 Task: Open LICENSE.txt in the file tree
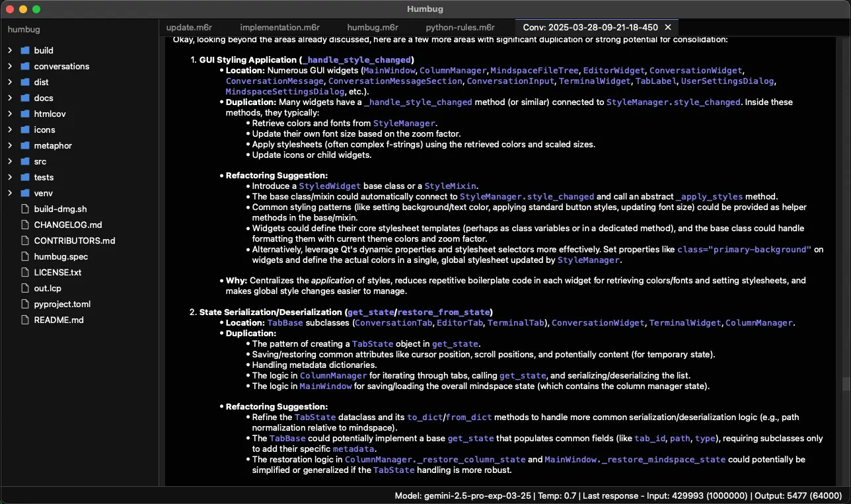click(57, 272)
